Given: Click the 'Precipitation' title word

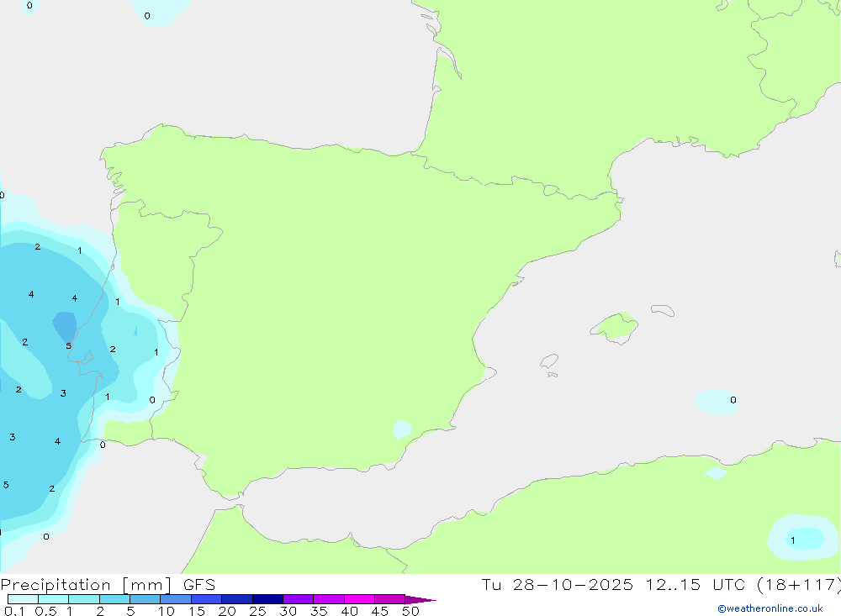Looking at the screenshot, I should point(56,585).
